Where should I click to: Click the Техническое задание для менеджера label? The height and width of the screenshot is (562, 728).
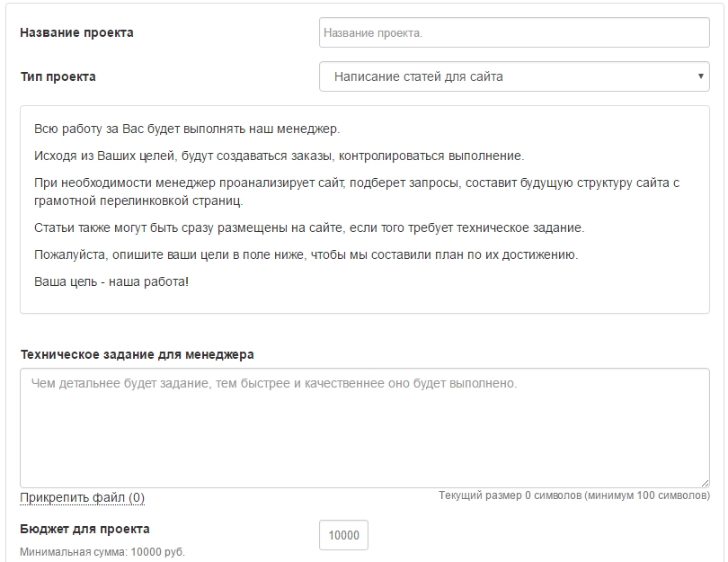(137, 354)
